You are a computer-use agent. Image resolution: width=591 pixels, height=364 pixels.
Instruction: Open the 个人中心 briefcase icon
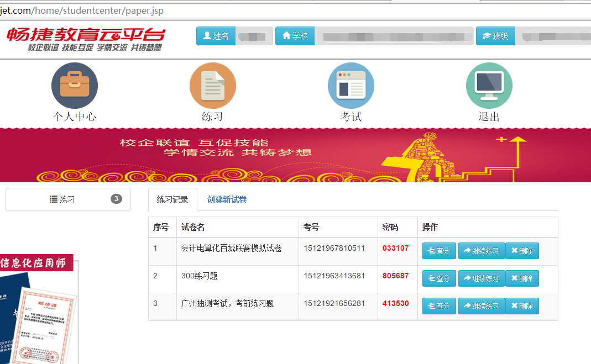(x=75, y=86)
